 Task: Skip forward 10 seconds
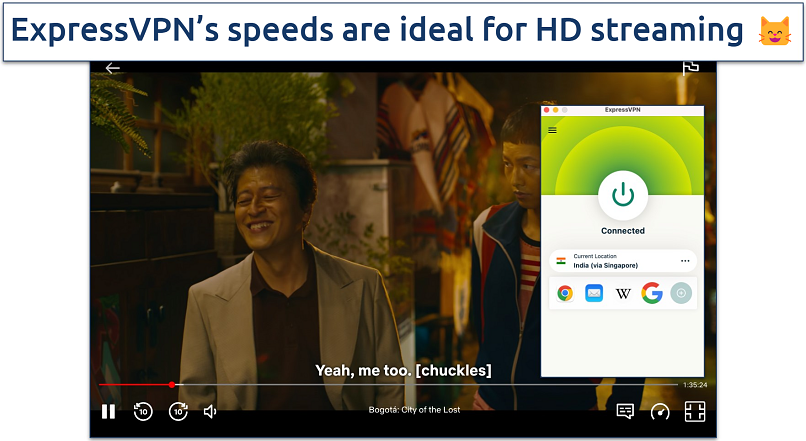tap(178, 411)
